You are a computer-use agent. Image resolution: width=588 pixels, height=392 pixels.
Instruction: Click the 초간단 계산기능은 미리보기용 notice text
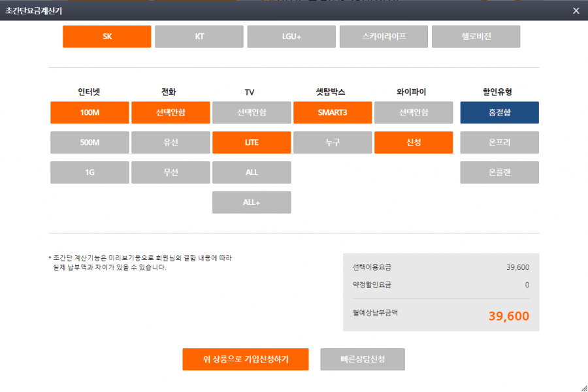(140, 263)
